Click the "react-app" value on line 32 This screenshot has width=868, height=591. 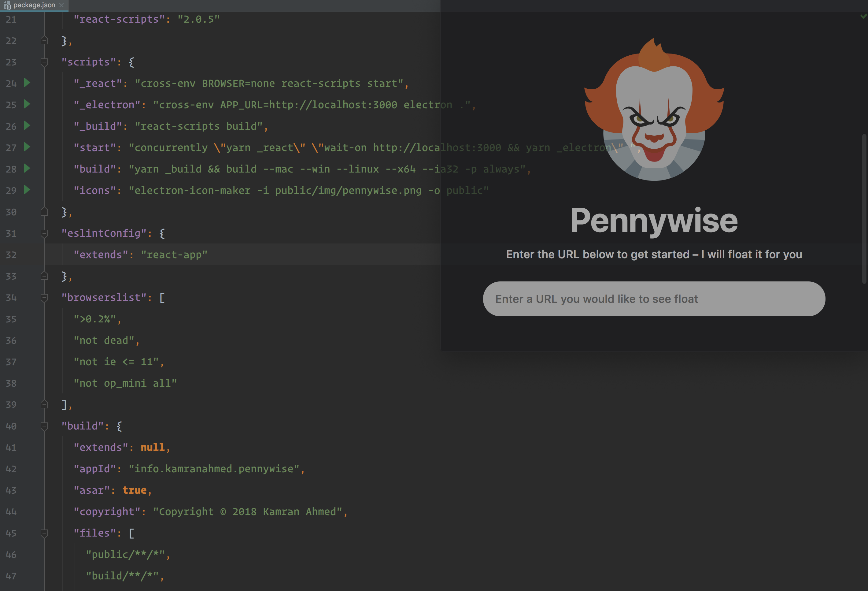174,255
